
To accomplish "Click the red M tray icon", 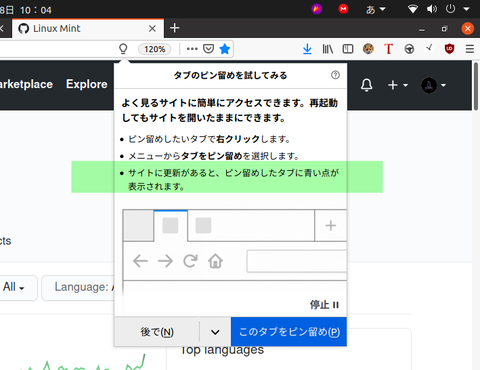I will pyautogui.click(x=343, y=9).
